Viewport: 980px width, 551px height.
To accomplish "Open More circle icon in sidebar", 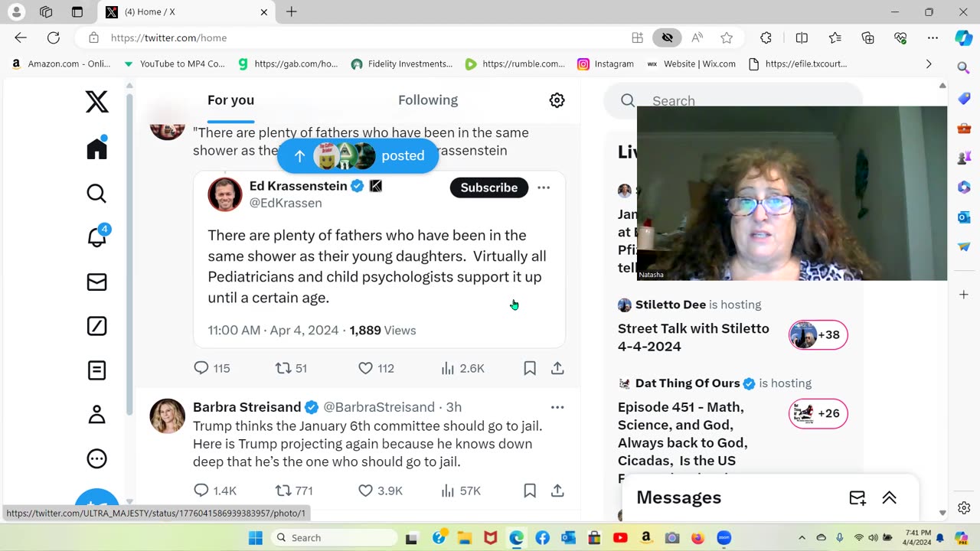I will pyautogui.click(x=96, y=459).
